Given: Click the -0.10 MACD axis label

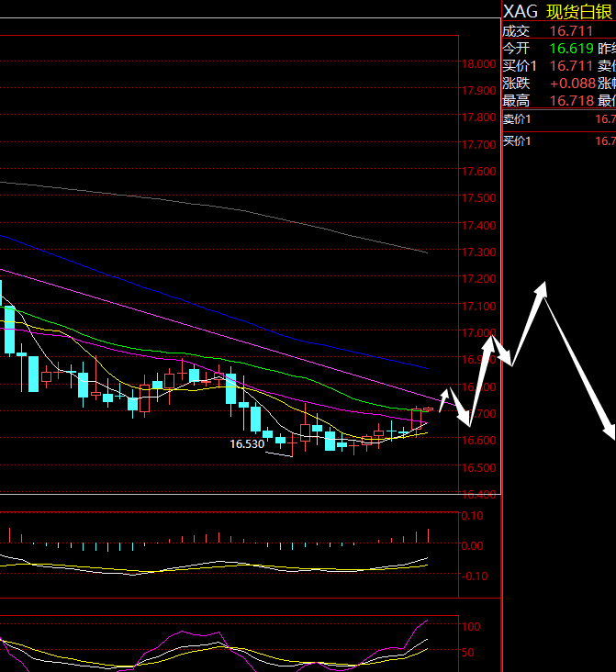Looking at the screenshot, I should (x=475, y=577).
